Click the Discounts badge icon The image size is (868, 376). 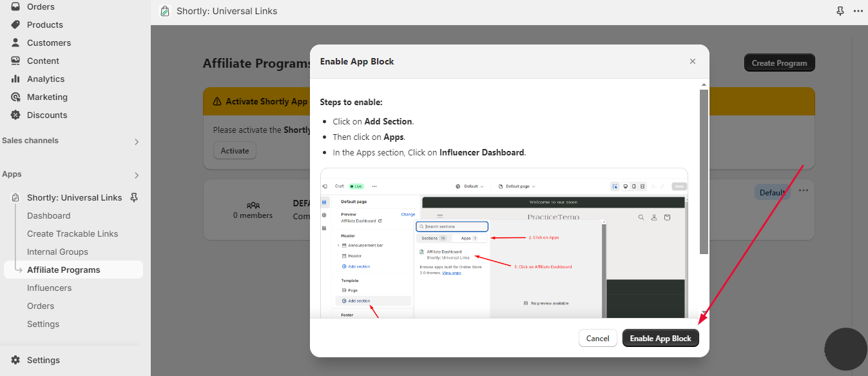[15, 115]
